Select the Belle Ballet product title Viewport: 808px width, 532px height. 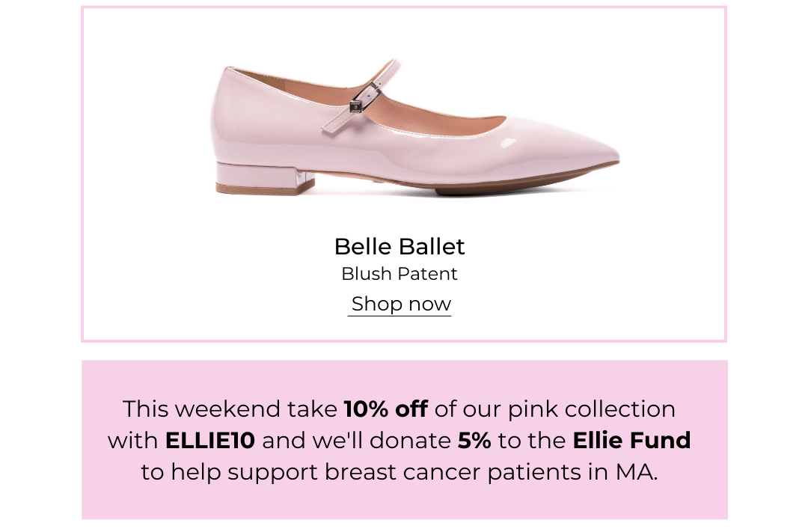coord(400,246)
